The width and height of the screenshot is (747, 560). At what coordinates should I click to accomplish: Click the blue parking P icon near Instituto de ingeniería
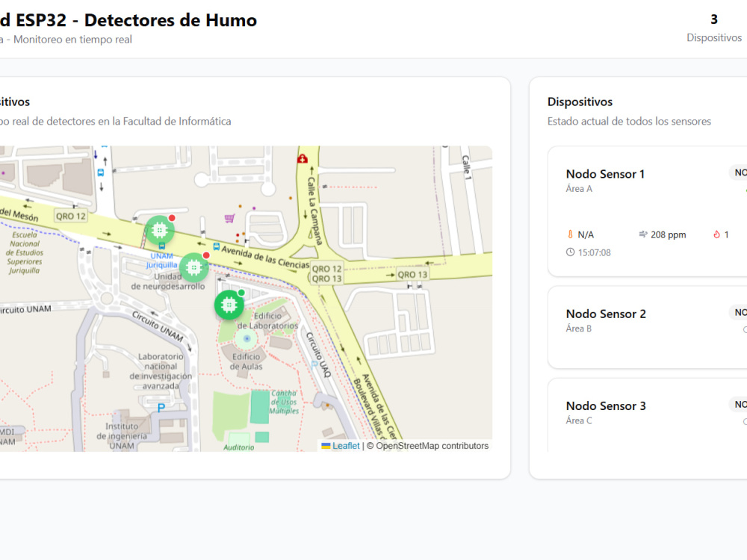[x=161, y=408]
